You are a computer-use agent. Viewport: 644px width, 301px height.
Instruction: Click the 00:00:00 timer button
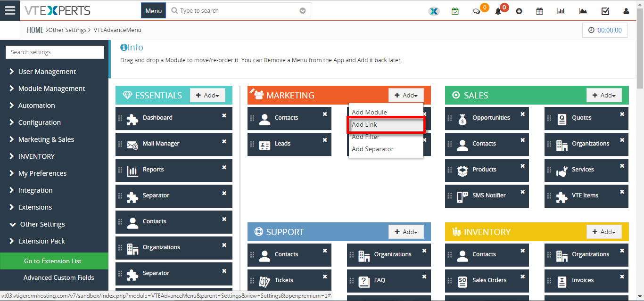(605, 30)
